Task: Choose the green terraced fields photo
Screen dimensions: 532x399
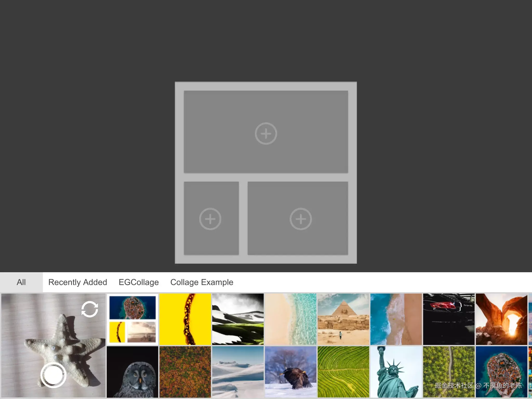Action: coord(343,372)
